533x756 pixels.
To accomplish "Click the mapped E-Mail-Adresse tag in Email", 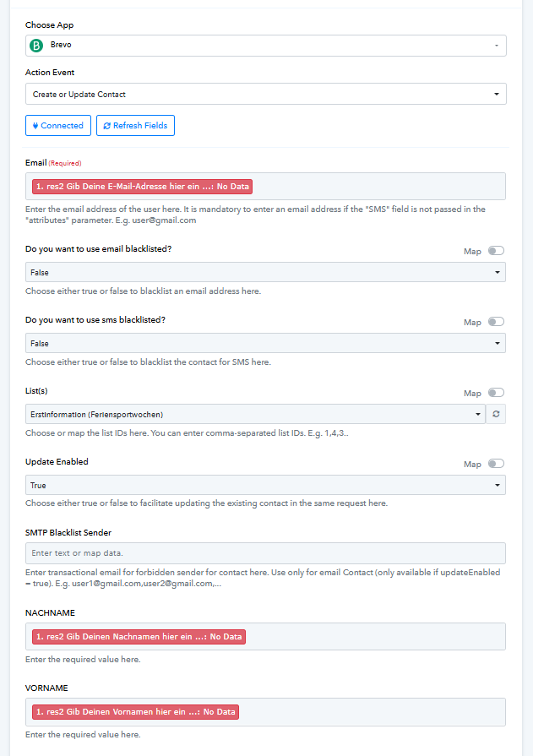I will [143, 187].
